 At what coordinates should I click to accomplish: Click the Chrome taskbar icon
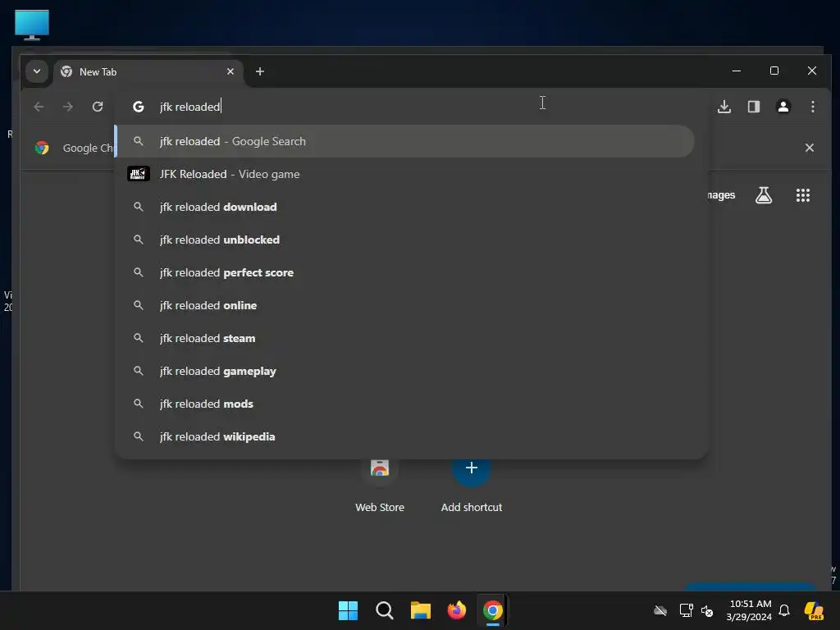pos(492,610)
